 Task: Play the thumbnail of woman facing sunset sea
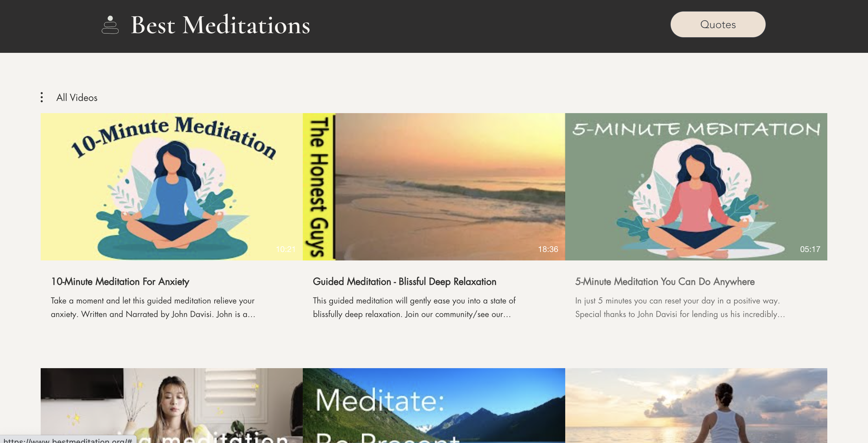pos(696,405)
